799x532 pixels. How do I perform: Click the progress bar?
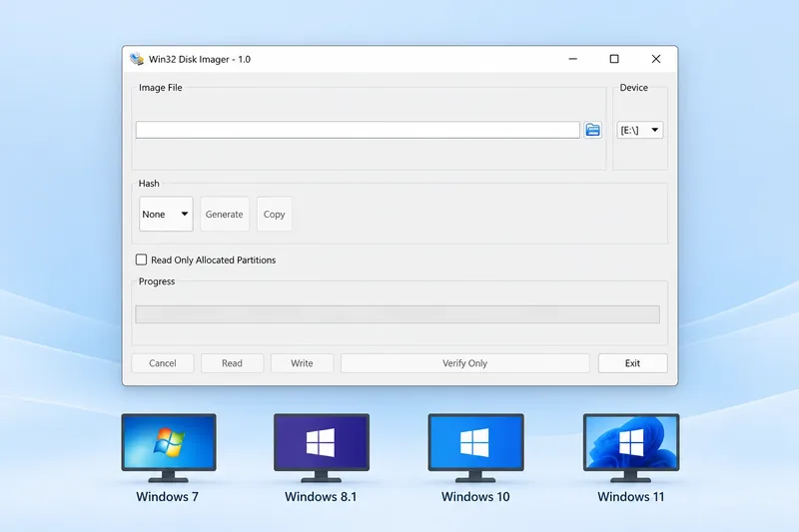398,314
